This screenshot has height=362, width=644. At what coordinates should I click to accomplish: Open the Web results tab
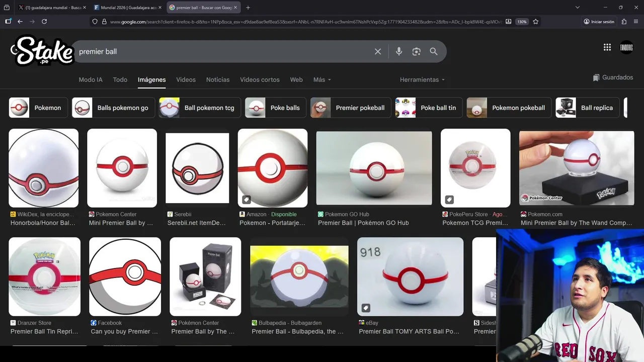296,79
